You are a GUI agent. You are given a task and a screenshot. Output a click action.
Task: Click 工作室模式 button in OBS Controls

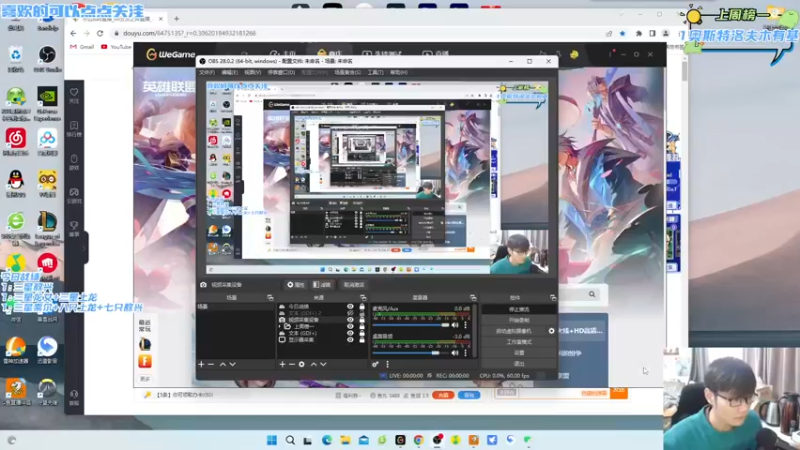519,342
